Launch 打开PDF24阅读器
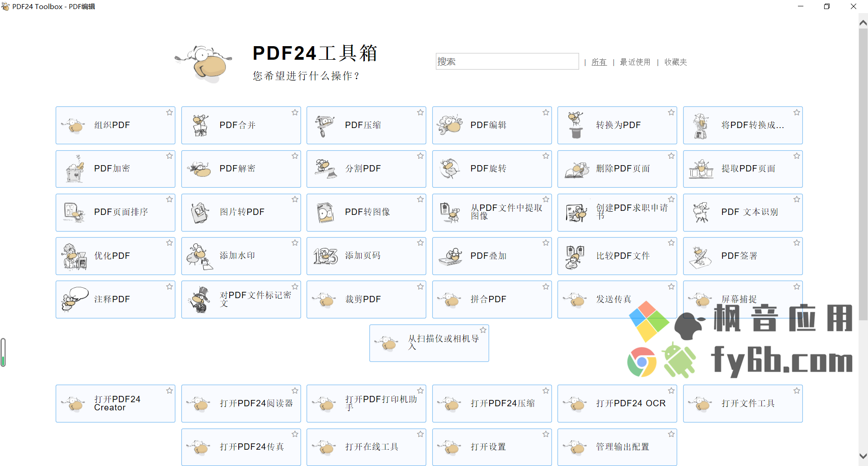The width and height of the screenshot is (868, 466). pyautogui.click(x=241, y=404)
